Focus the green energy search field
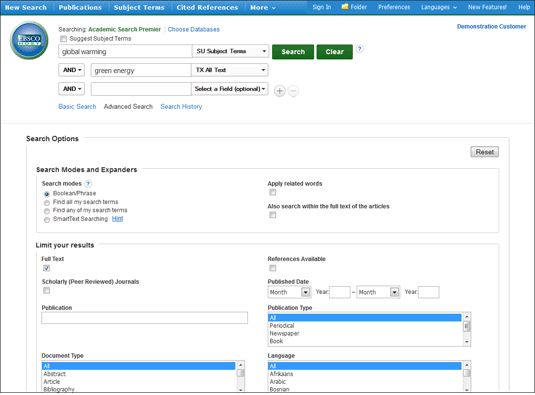 click(x=141, y=70)
